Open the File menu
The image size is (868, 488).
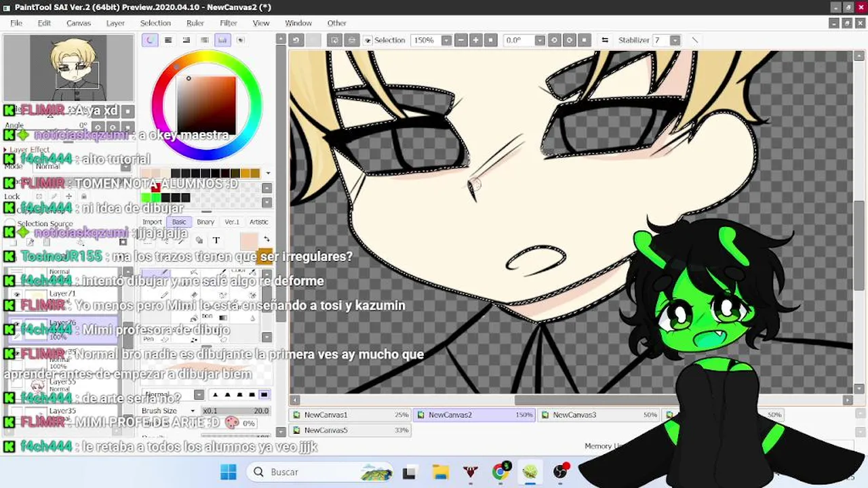tap(16, 23)
